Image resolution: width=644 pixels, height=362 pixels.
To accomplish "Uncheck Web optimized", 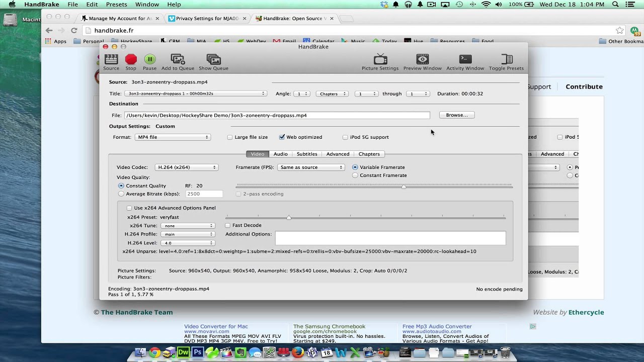I will (x=282, y=137).
